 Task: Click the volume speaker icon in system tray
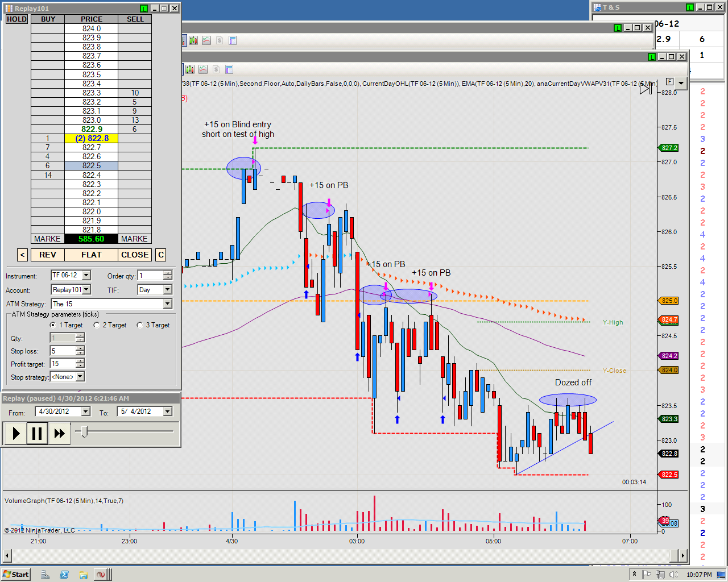(674, 574)
